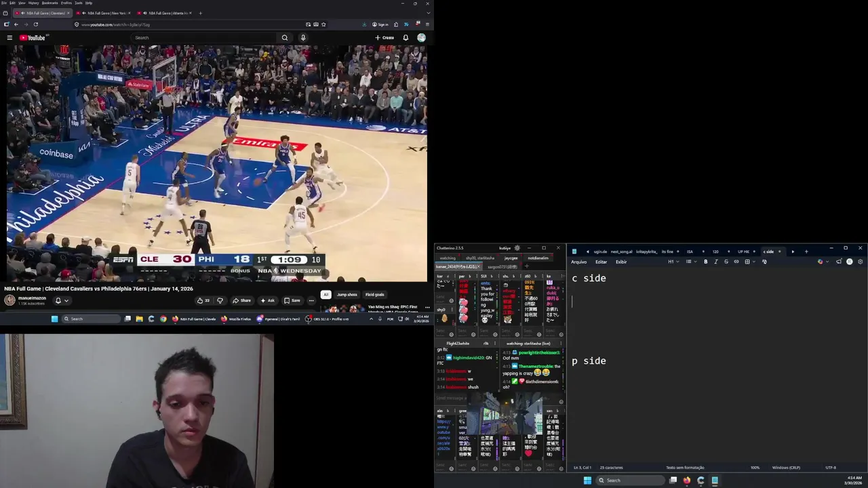Open the YouTube account avatar menu

421,38
